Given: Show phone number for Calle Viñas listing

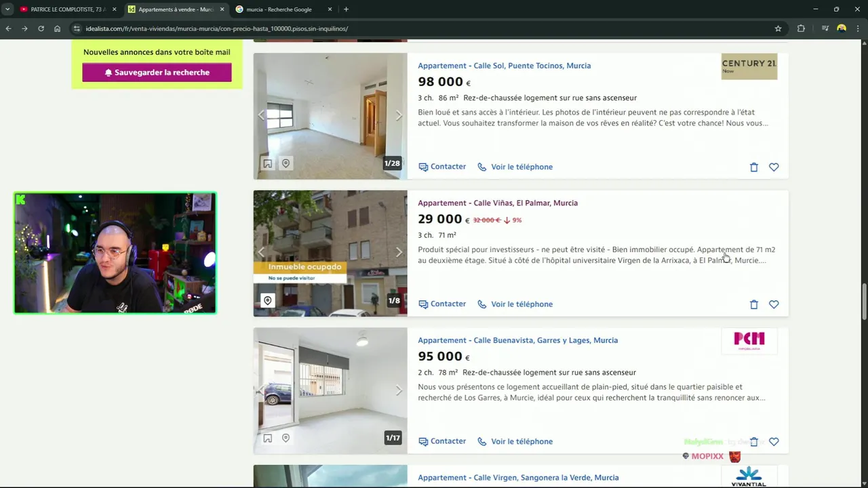Looking at the screenshot, I should click(x=515, y=304).
